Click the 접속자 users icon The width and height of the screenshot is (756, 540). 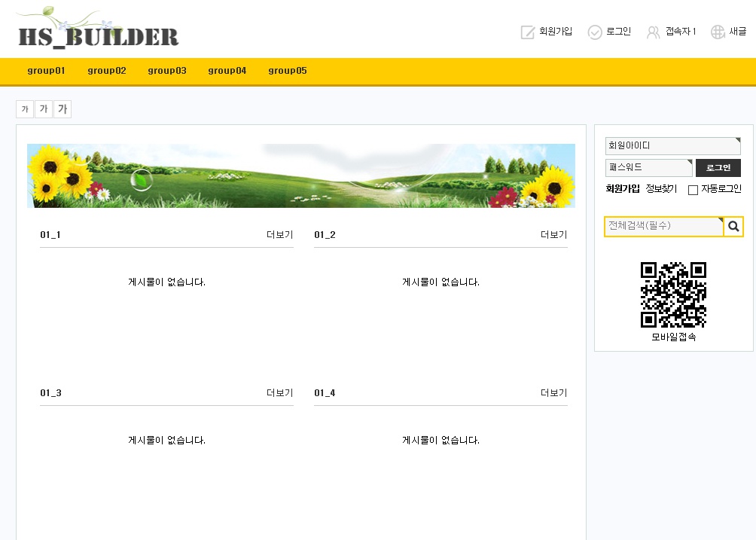pos(653,32)
